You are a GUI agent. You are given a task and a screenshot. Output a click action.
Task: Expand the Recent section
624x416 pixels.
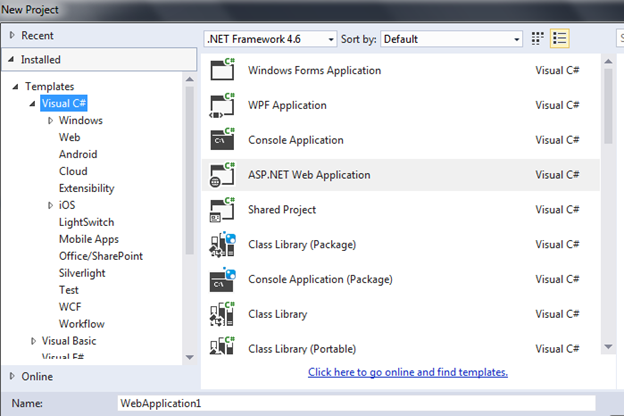click(x=12, y=35)
